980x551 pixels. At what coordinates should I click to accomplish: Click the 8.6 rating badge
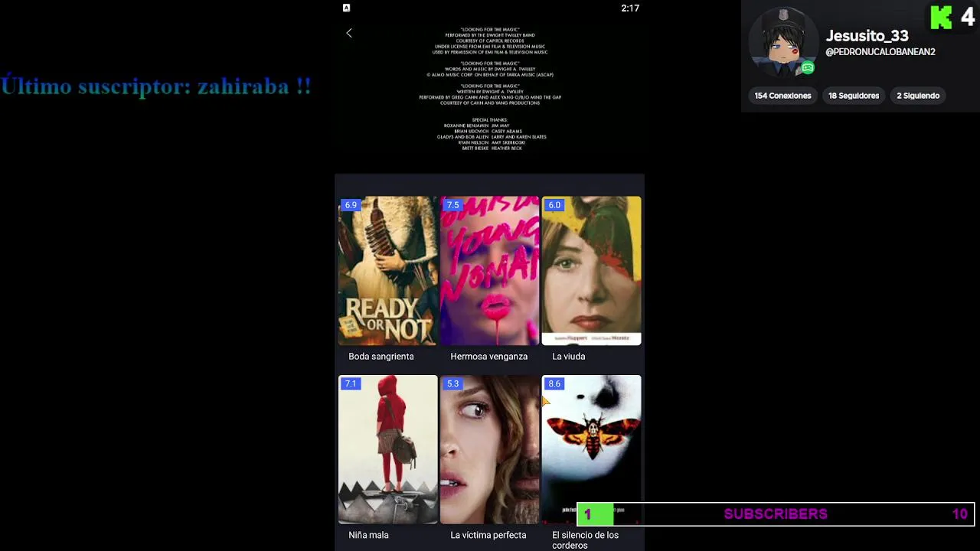pyautogui.click(x=554, y=384)
